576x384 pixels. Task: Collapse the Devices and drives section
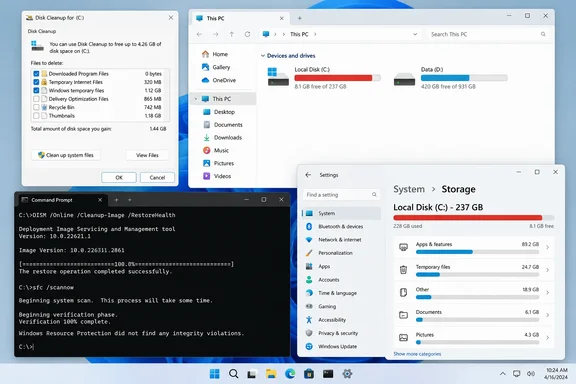[263, 56]
